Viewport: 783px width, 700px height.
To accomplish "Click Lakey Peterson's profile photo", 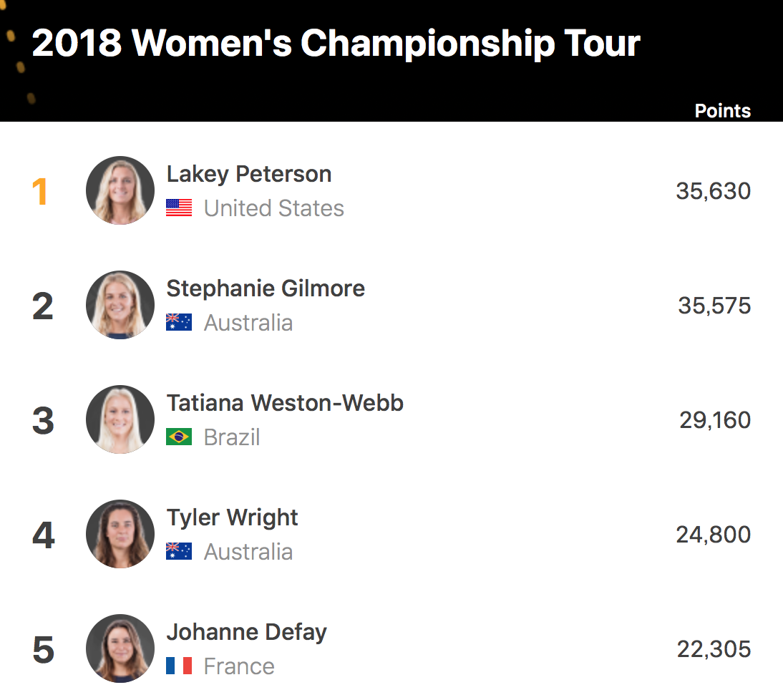I will tap(120, 191).
